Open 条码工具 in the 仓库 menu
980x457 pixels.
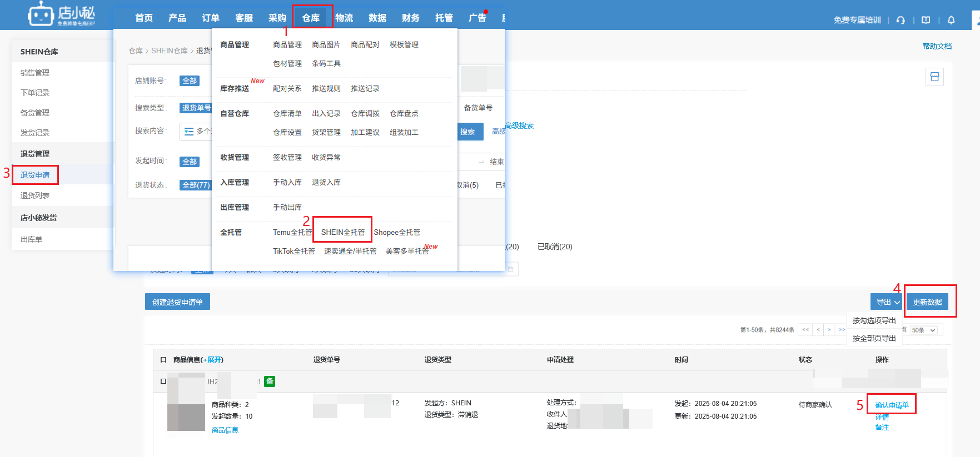[326, 63]
